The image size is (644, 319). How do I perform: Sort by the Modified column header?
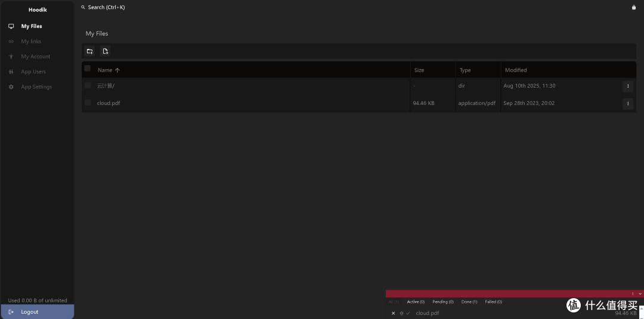tap(516, 70)
